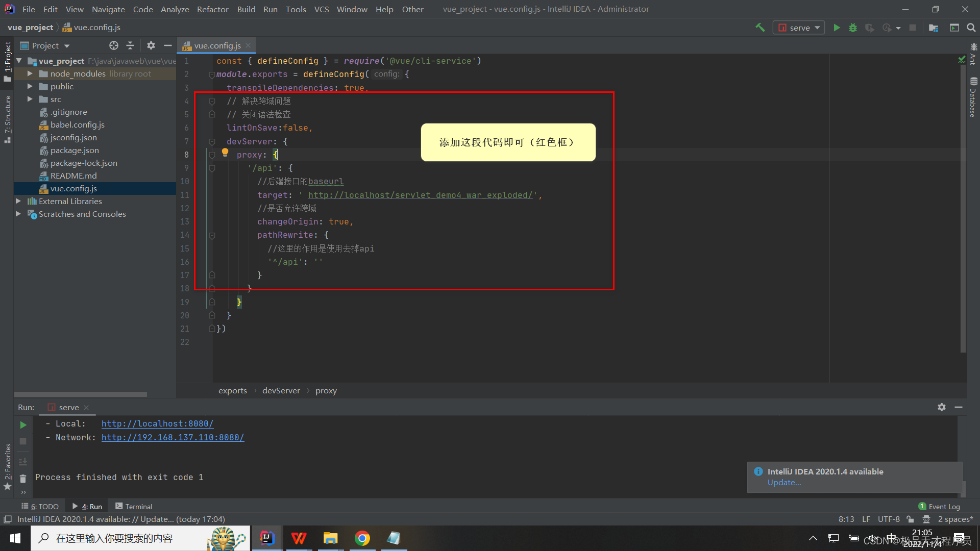Open Search Everywhere magnifier icon

tap(971, 28)
